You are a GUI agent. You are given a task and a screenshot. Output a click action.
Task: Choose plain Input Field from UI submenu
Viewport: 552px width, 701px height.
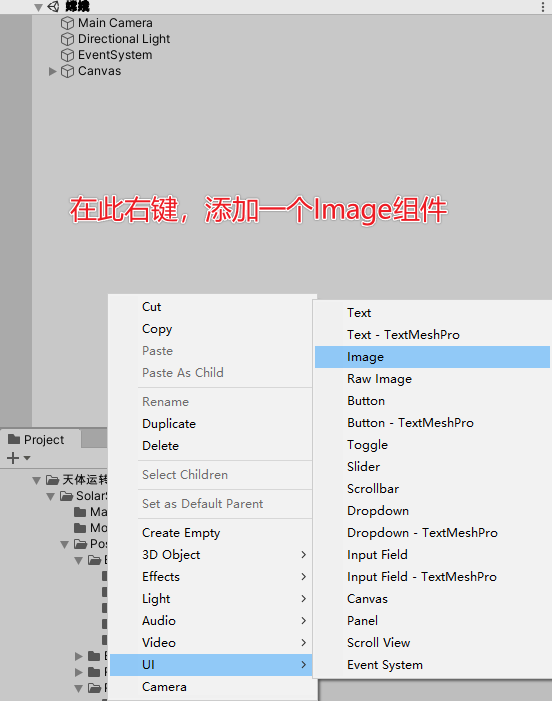coord(432,555)
